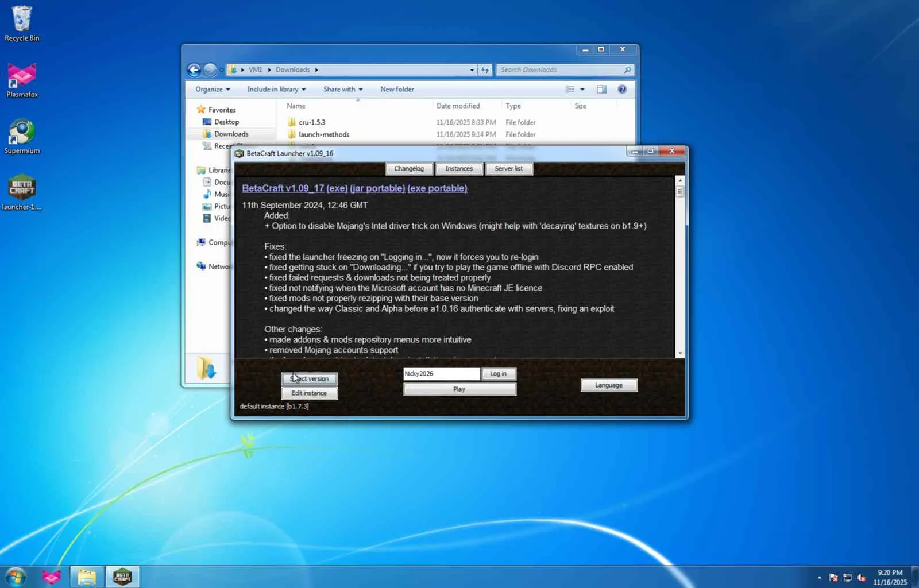Click the Plasmafox icon in the taskbar

click(x=51, y=577)
